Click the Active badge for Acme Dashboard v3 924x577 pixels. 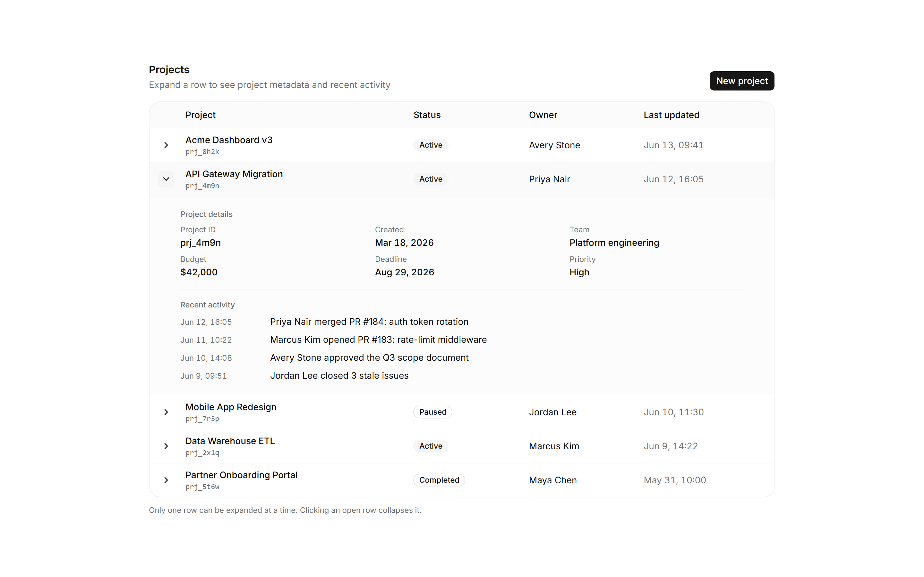[430, 145]
